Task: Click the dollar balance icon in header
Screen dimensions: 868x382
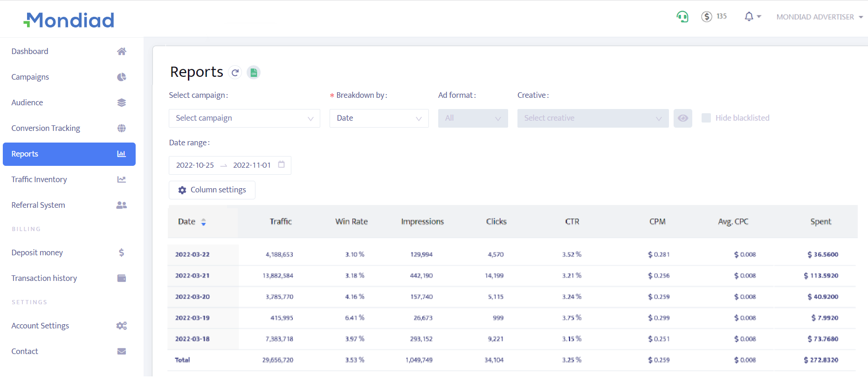Action: point(707,17)
